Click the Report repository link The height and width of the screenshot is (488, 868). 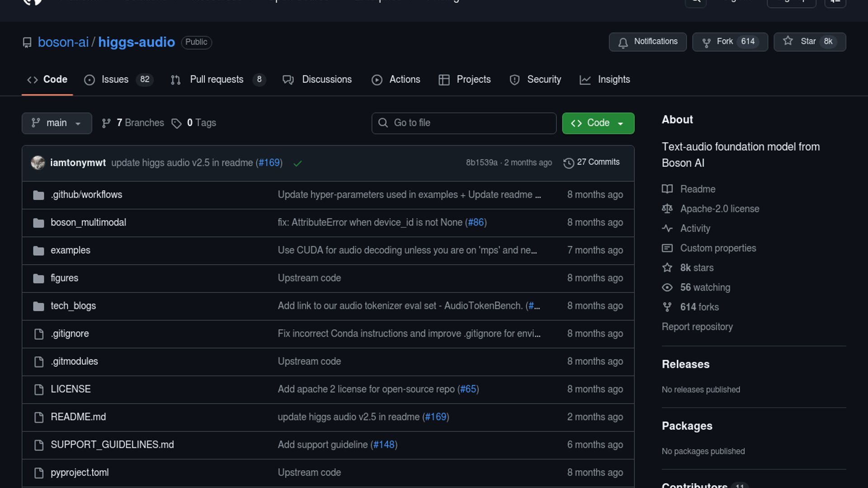click(697, 327)
